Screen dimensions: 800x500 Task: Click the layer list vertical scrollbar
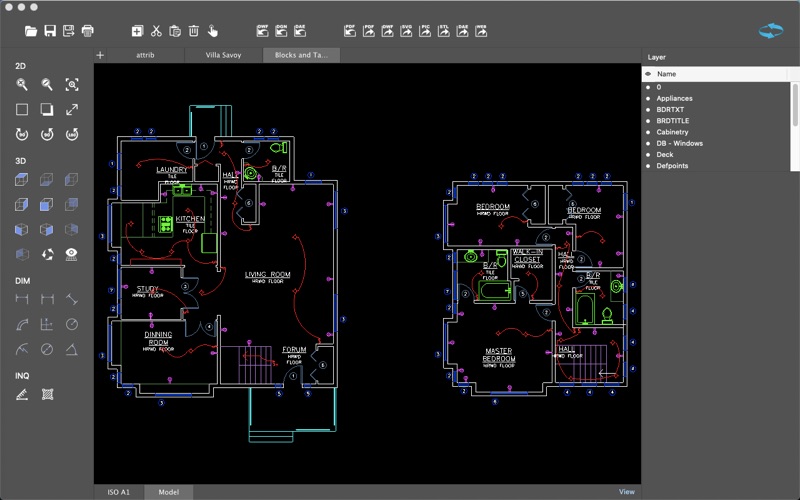(795, 120)
